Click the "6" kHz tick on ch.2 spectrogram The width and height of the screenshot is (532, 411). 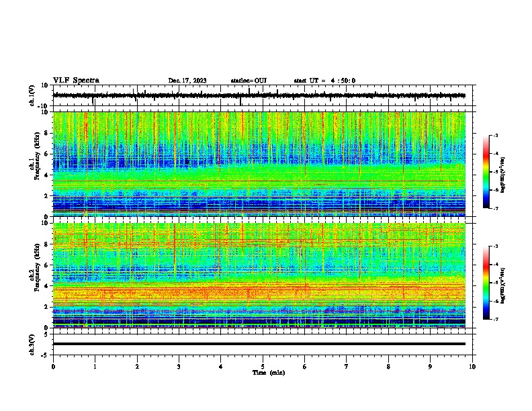point(47,265)
